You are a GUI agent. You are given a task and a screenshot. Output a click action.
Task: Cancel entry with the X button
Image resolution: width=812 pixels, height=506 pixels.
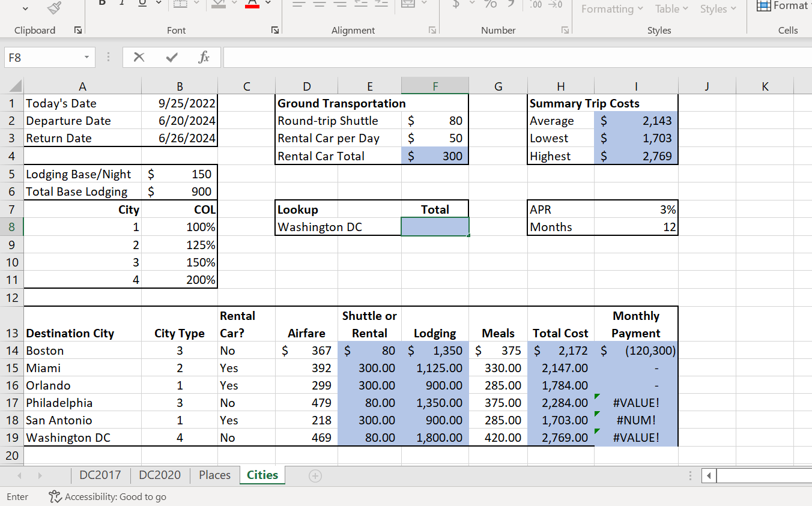click(x=139, y=57)
